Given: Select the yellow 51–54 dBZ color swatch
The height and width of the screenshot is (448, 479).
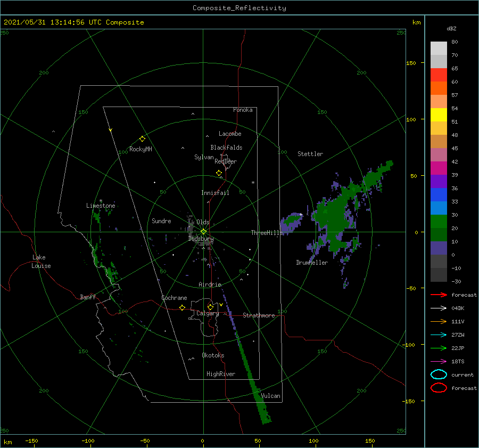Looking at the screenshot, I should [439, 115].
